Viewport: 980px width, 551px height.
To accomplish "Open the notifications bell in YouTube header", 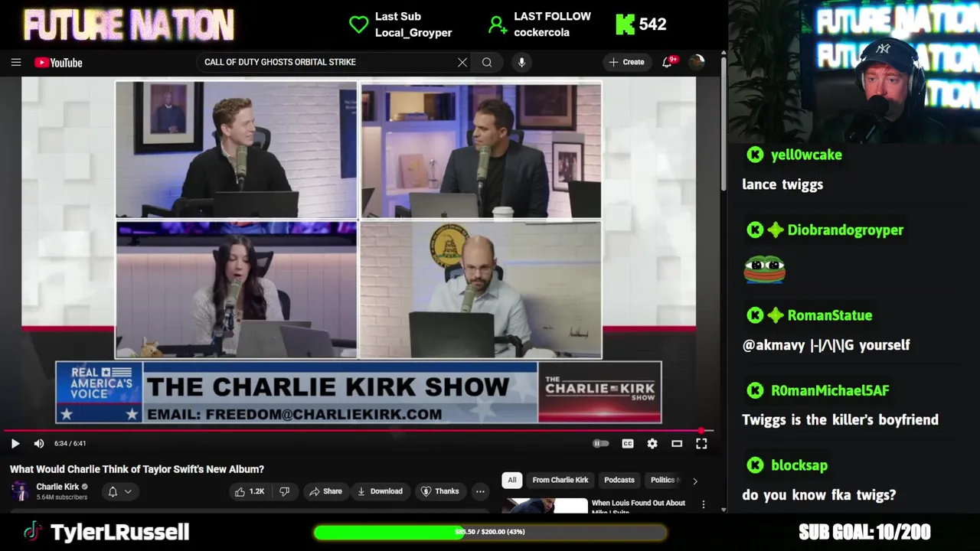I will (668, 62).
